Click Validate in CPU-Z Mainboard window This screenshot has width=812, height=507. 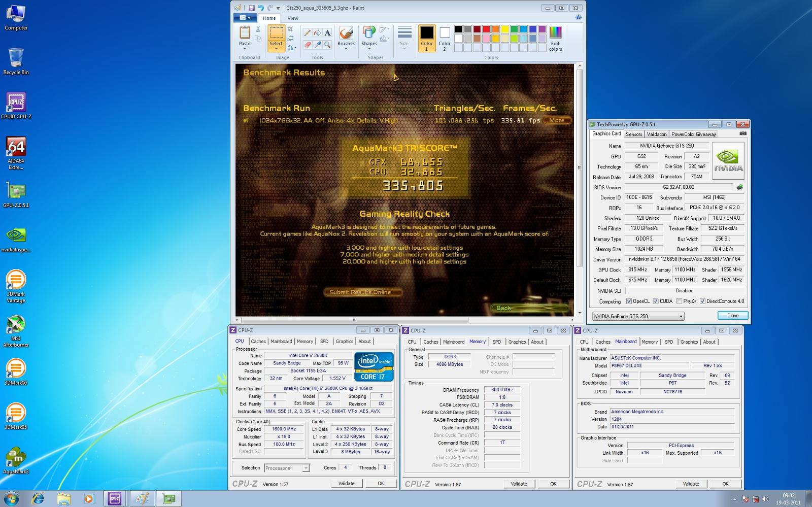click(x=691, y=484)
